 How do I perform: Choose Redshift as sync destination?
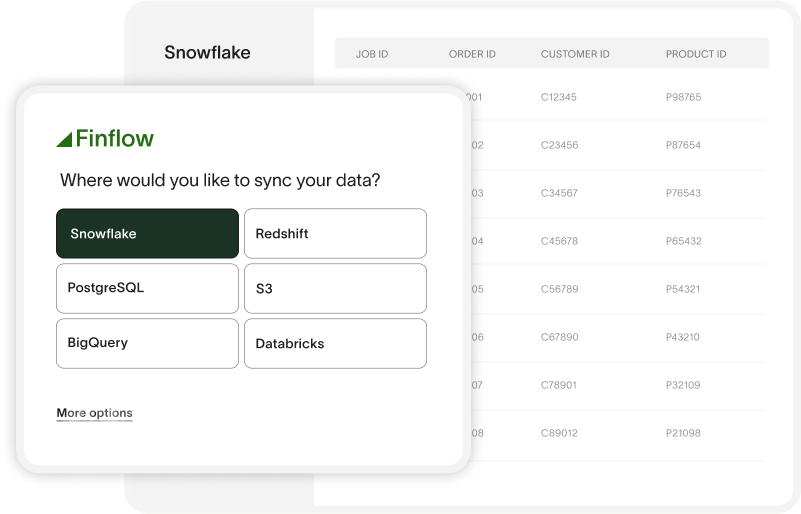point(335,233)
